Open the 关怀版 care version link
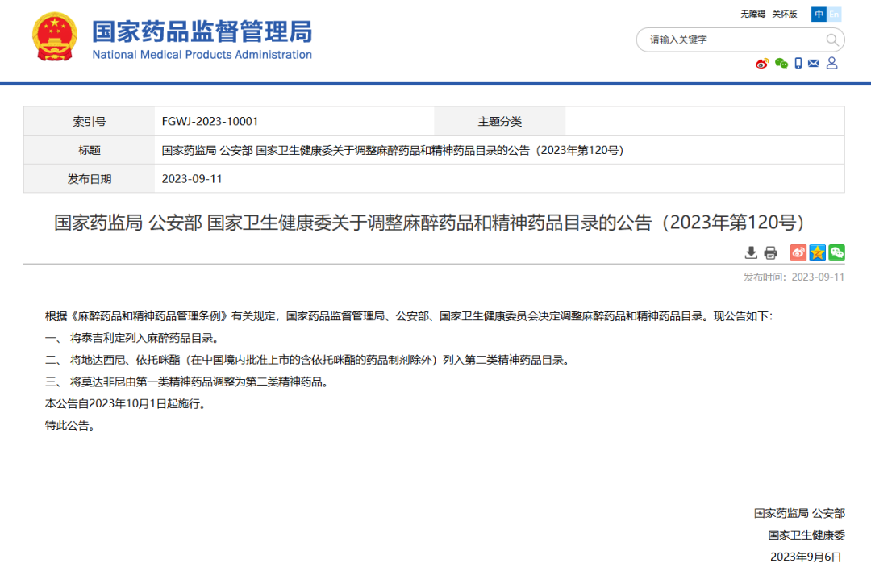The width and height of the screenshot is (871, 588). click(x=784, y=14)
